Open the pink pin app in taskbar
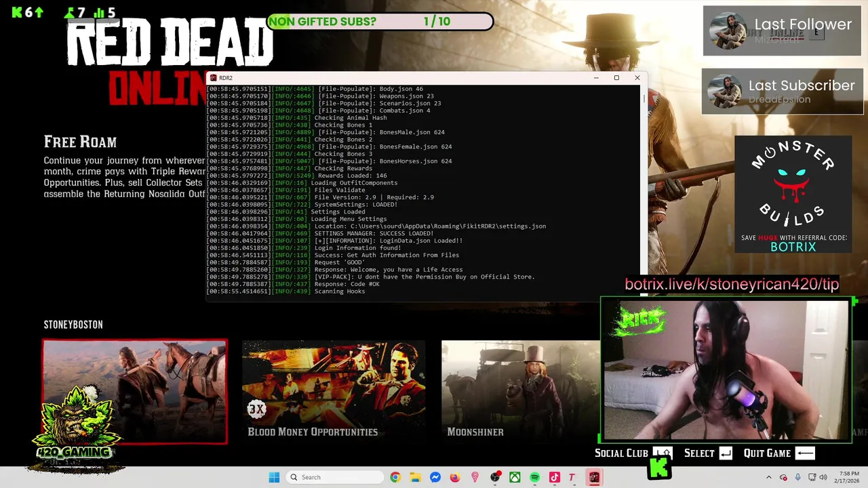The width and height of the screenshot is (868, 488). pyautogui.click(x=475, y=477)
